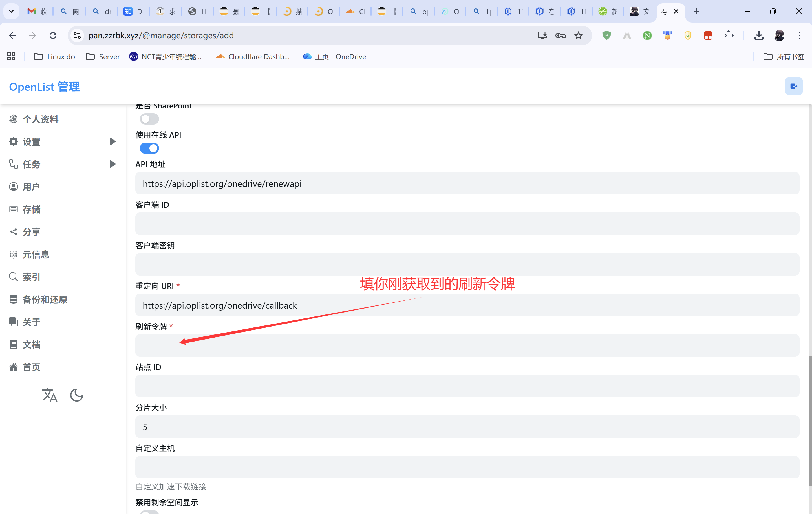
Task: Open the tab search dropdown chevron
Action: coord(11,11)
